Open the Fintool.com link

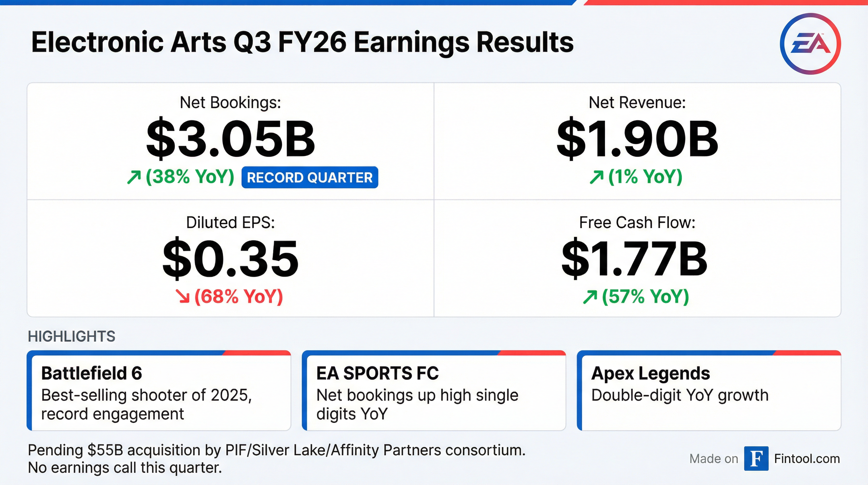(807, 459)
